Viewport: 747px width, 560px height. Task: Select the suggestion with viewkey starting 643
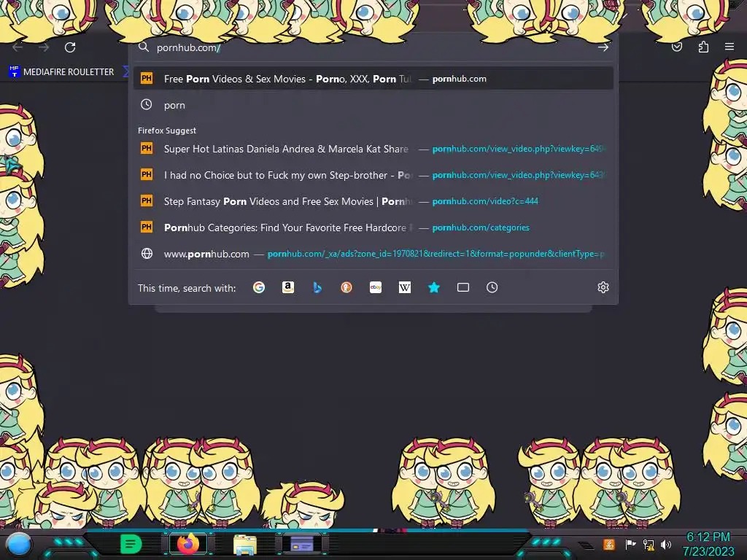(373, 175)
